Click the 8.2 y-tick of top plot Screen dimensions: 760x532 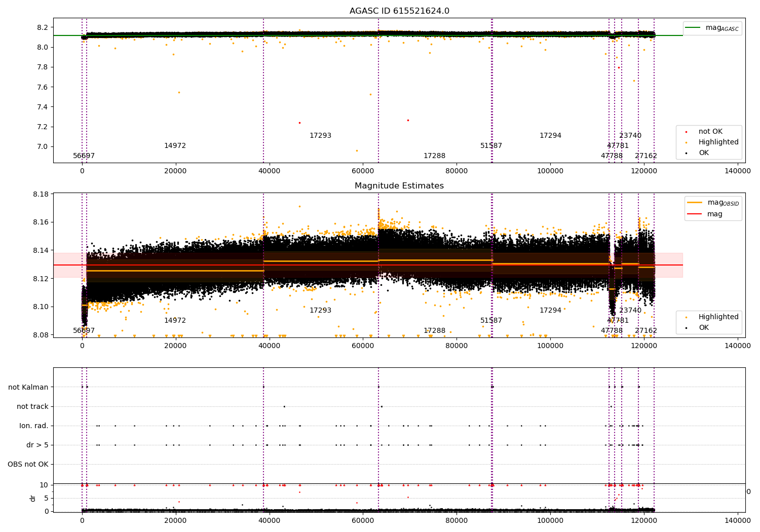(43, 27)
